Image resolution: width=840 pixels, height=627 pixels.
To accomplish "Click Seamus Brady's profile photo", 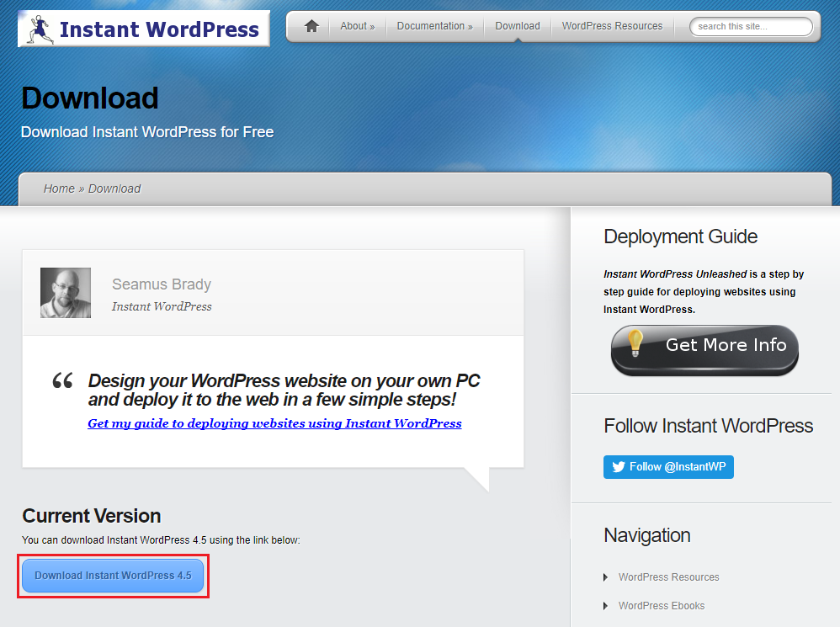I will (x=66, y=293).
